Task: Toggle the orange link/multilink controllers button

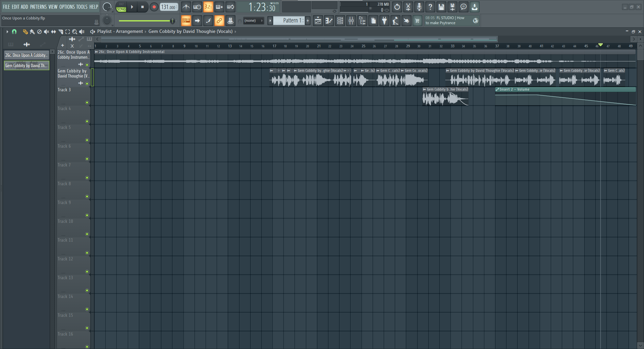Action: point(219,21)
